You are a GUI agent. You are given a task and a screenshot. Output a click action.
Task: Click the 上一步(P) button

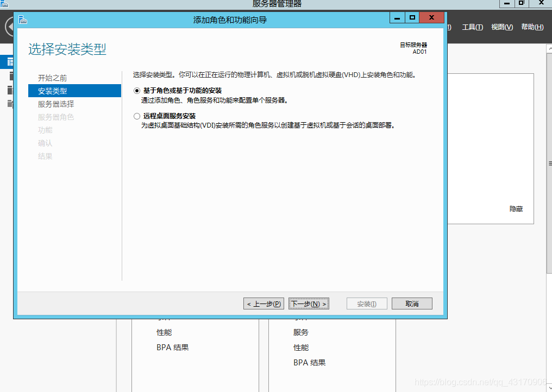coord(264,304)
